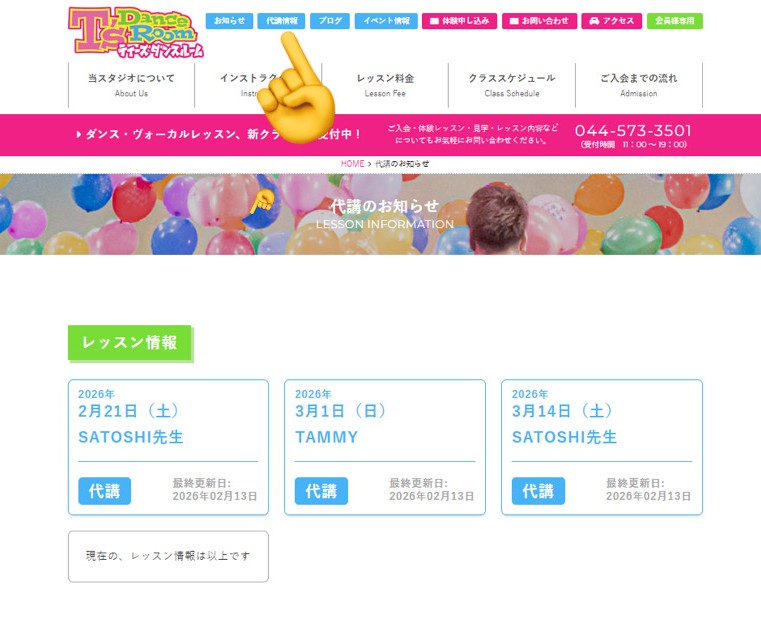This screenshot has width=761, height=644.
Task: Open the お知らせ top button
Action: tap(229, 21)
